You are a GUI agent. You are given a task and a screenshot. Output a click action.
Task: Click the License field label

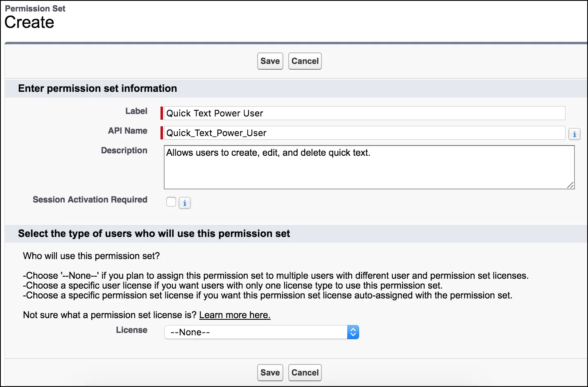click(131, 330)
